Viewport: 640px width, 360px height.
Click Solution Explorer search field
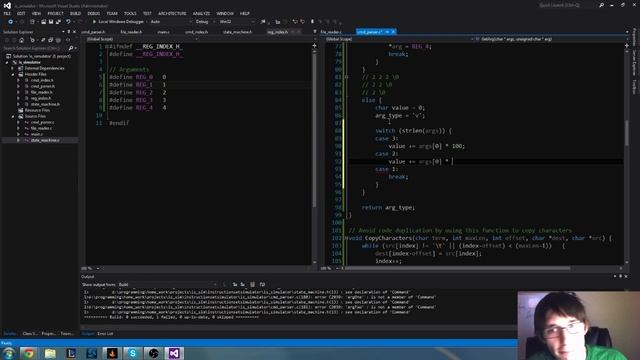tap(35, 48)
